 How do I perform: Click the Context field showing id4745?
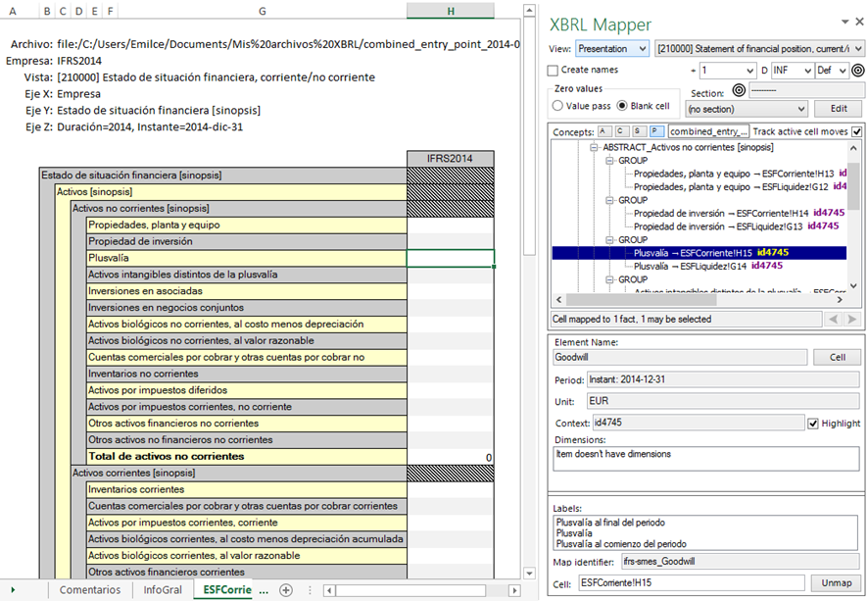(699, 423)
